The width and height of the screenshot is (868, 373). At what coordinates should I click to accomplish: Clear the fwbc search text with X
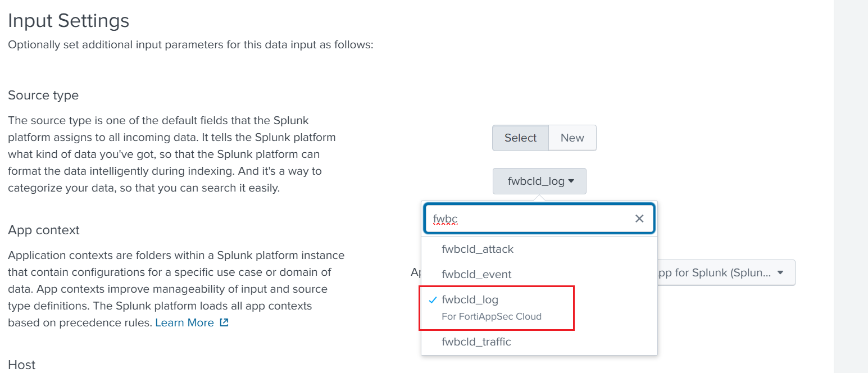pyautogui.click(x=639, y=219)
